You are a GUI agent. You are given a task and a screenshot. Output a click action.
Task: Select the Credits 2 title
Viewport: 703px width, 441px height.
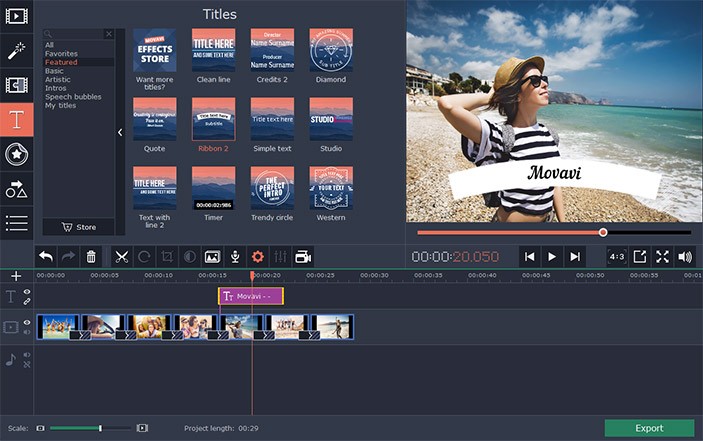pos(272,50)
